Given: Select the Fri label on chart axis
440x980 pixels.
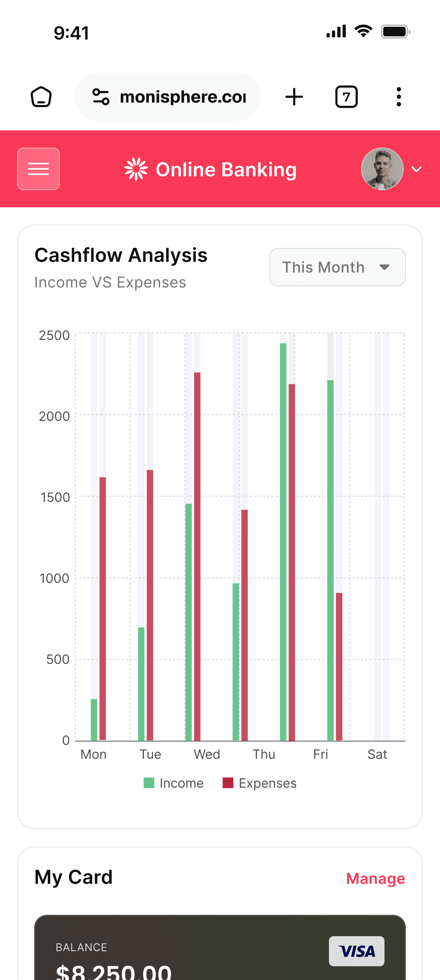Looking at the screenshot, I should point(320,754).
